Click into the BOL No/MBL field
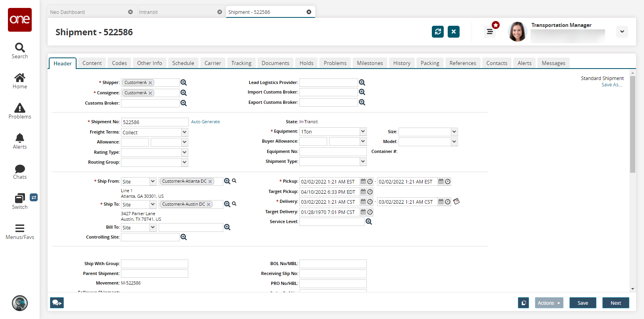644x319 pixels. pos(333,264)
